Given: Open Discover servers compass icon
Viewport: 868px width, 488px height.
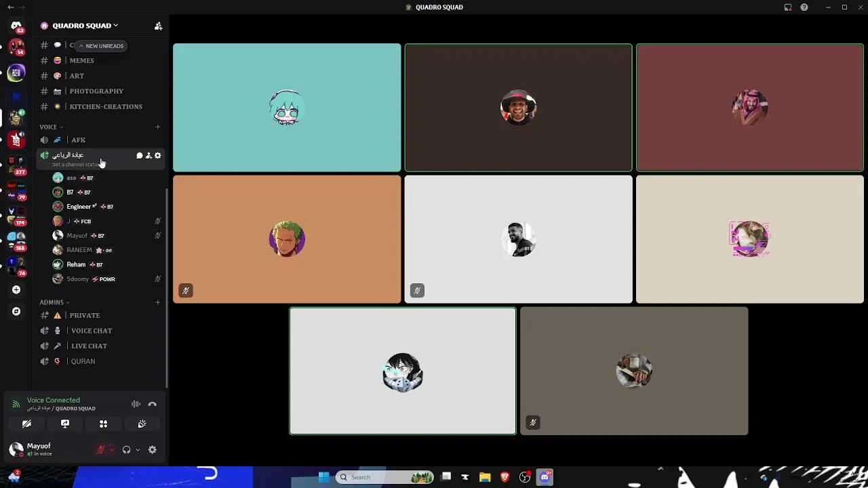Looking at the screenshot, I should [x=16, y=312].
